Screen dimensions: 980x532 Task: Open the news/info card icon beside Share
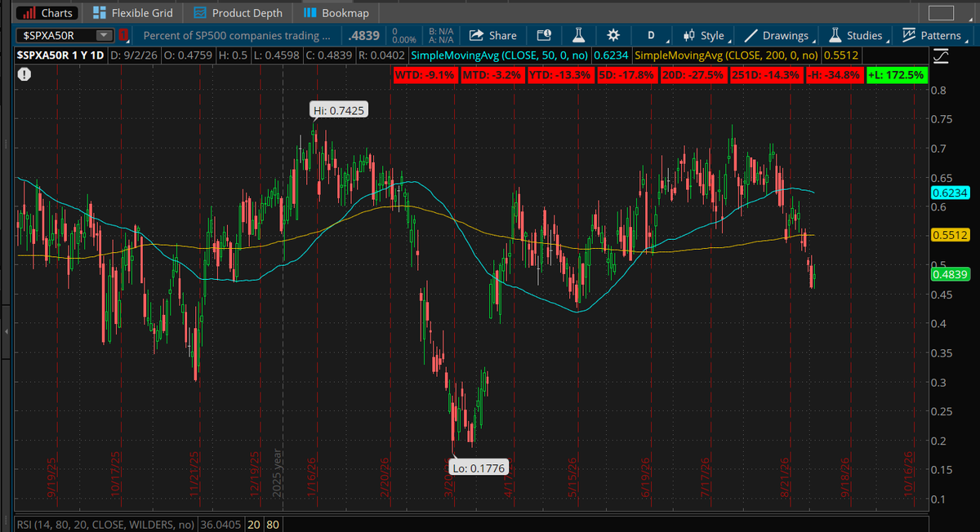pos(544,35)
